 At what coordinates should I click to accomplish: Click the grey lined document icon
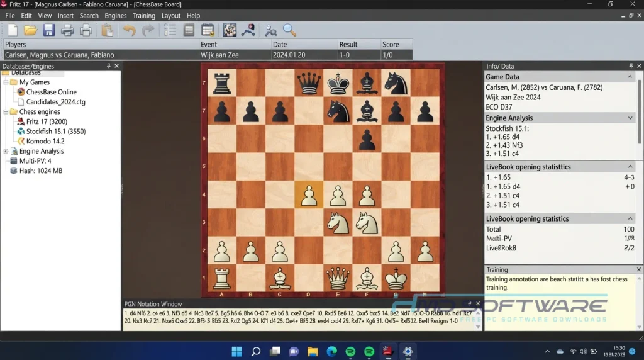click(189, 30)
